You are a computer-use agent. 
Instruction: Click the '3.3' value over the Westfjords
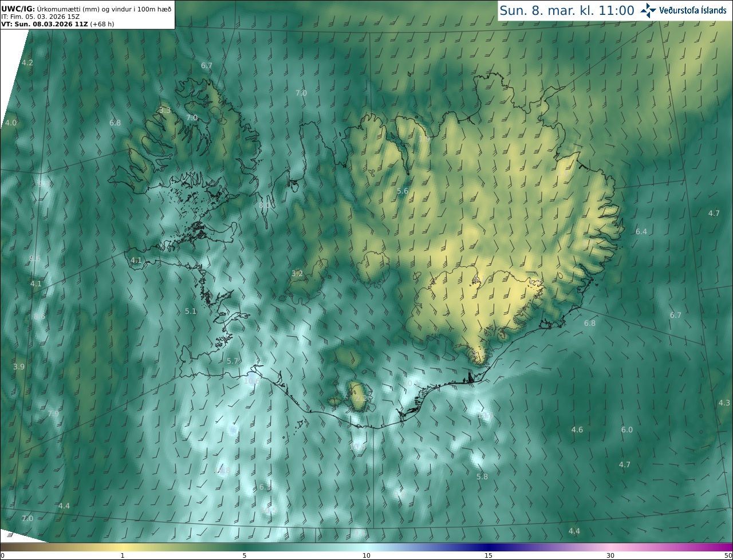click(165, 110)
